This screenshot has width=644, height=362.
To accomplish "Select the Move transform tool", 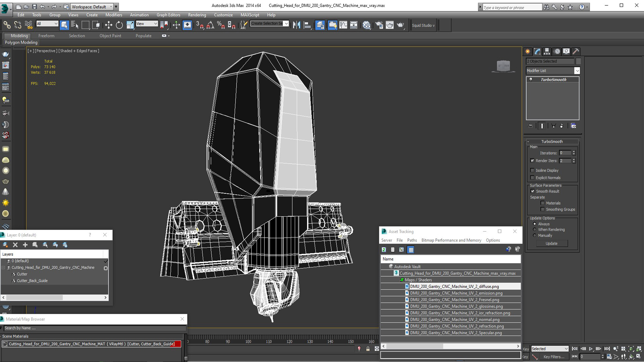I will tap(108, 25).
